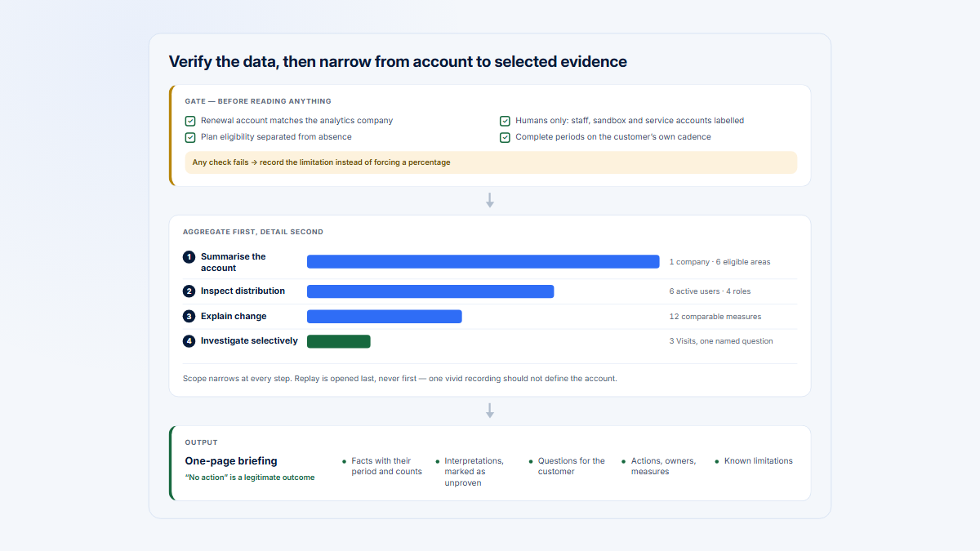
Task: Click the One-page briefing heading
Action: tap(231, 461)
